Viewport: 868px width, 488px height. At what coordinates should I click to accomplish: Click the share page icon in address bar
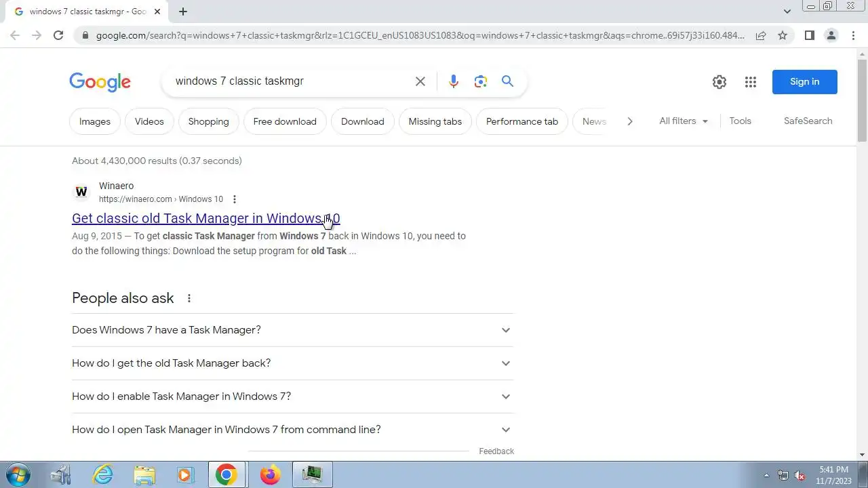pos(761,35)
